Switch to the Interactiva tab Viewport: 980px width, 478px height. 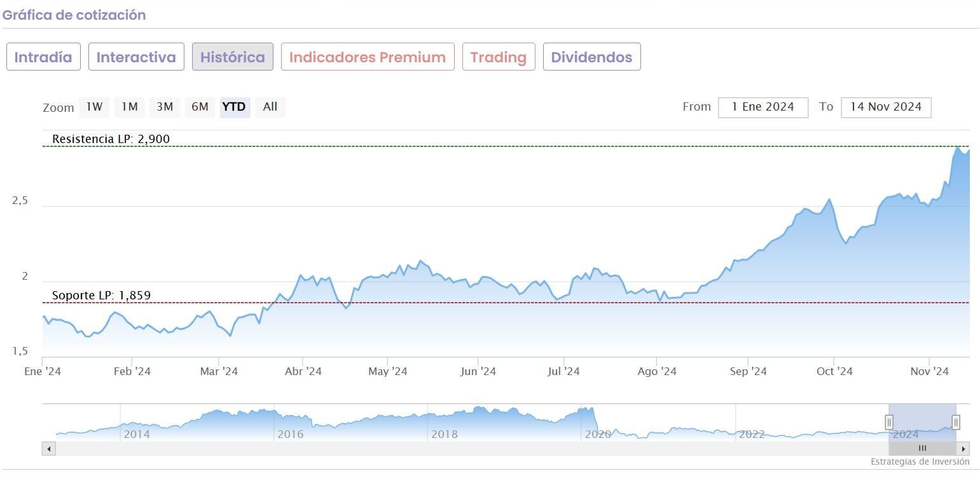point(136,57)
